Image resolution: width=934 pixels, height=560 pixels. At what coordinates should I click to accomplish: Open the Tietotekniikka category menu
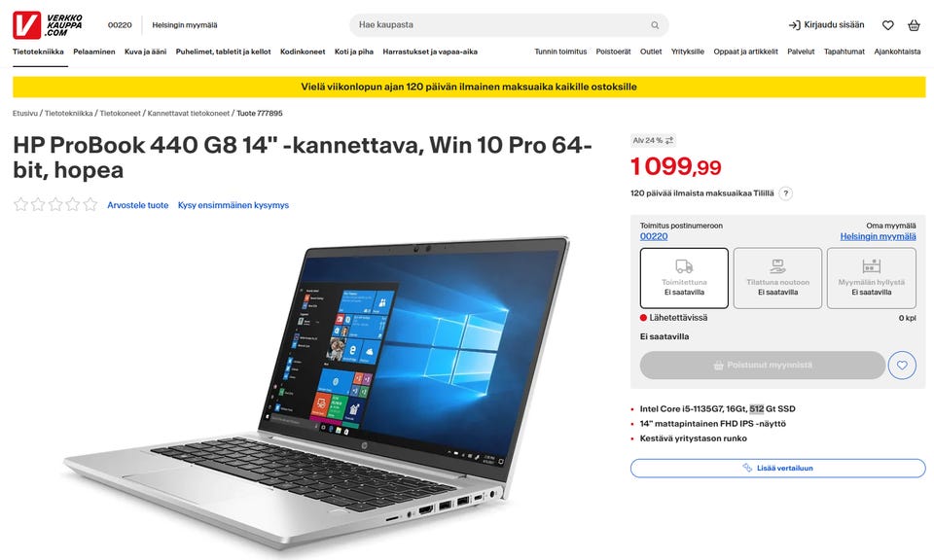pyautogui.click(x=38, y=52)
